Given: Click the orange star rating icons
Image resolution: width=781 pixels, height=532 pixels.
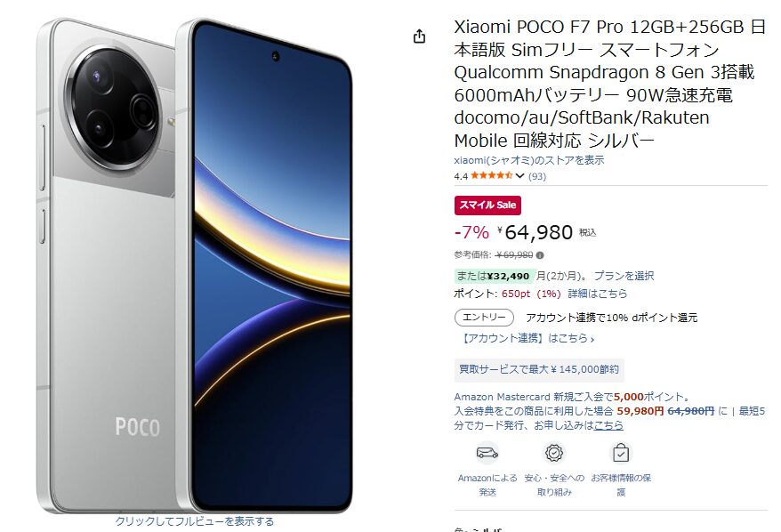Looking at the screenshot, I should (492, 176).
